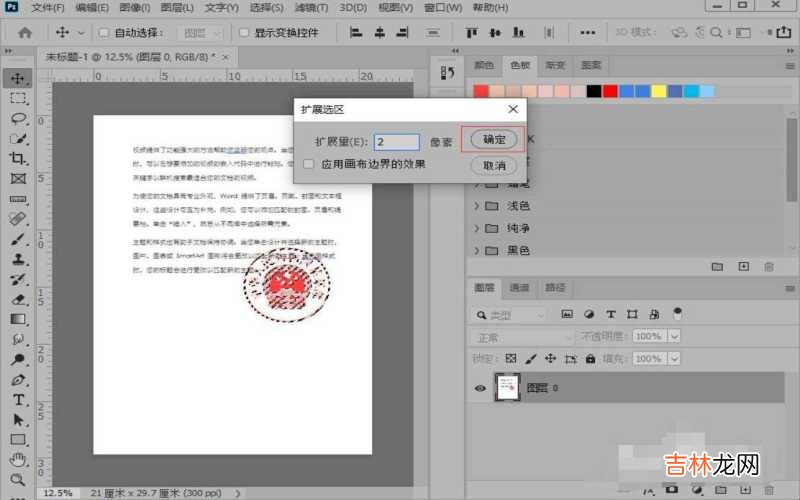Lock all icon in Layers panel

pyautogui.click(x=590, y=358)
